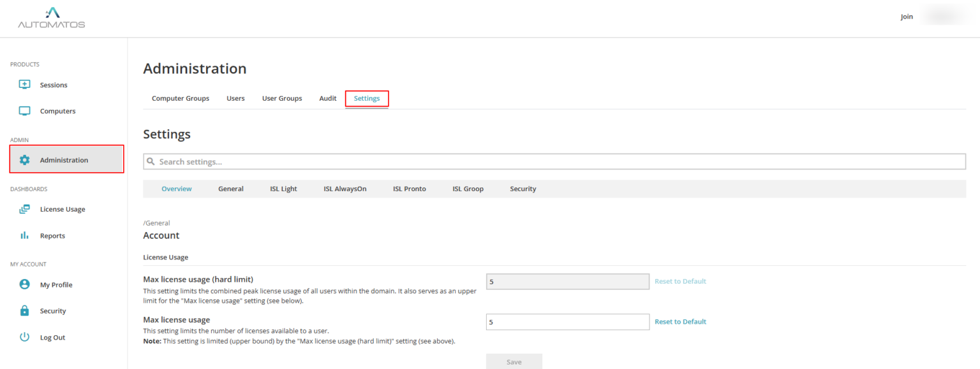Screen dimensions: 980x369
Task: Select the Settings tab
Action: 367,98
